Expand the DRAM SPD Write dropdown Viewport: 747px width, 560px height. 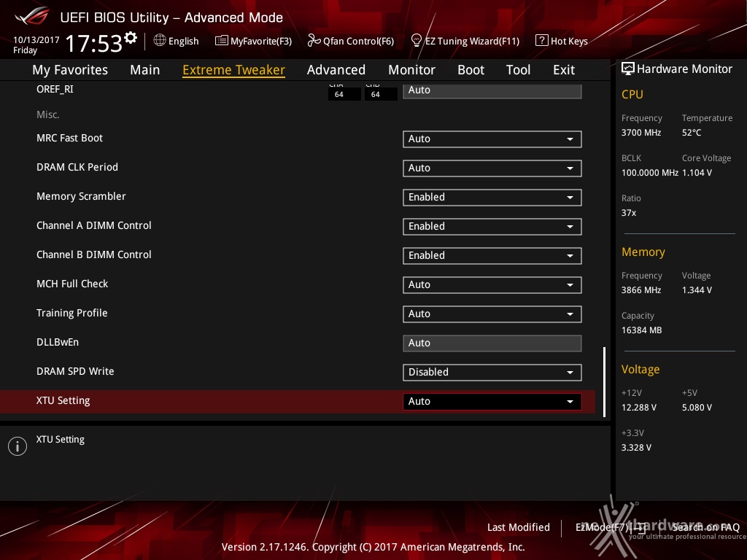tap(492, 373)
